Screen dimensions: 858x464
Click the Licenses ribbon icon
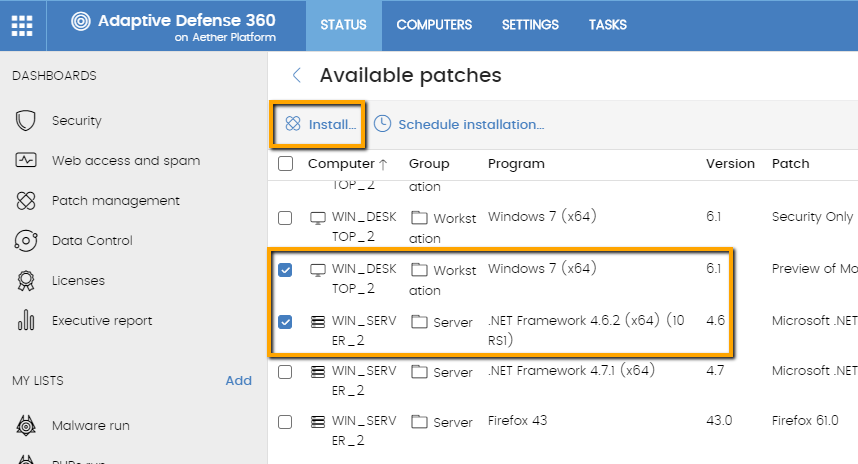coord(26,281)
